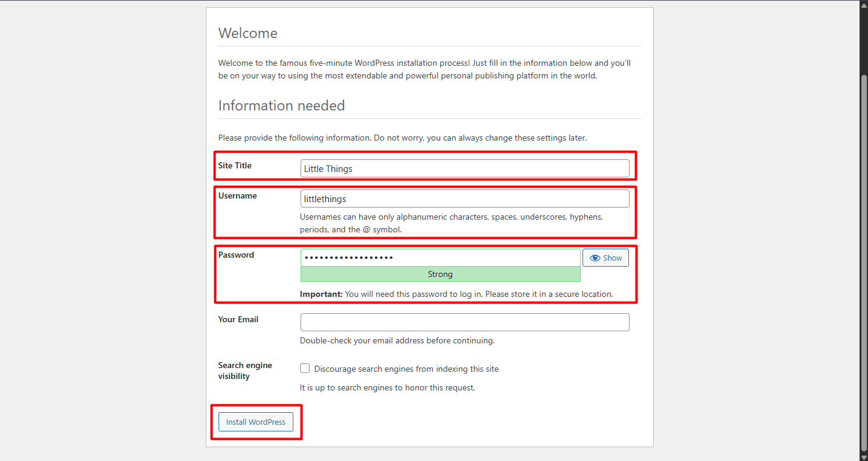Click the Search engine visibility label
The image size is (868, 461).
tap(245, 370)
